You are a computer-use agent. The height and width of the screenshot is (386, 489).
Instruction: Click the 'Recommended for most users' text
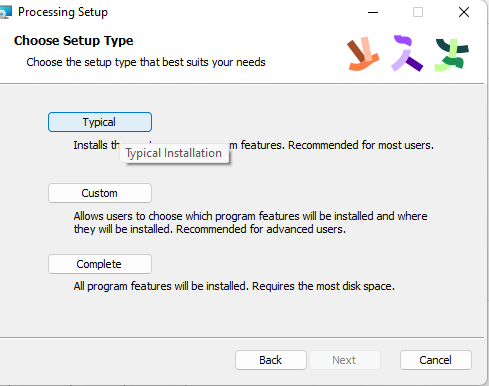(x=361, y=145)
